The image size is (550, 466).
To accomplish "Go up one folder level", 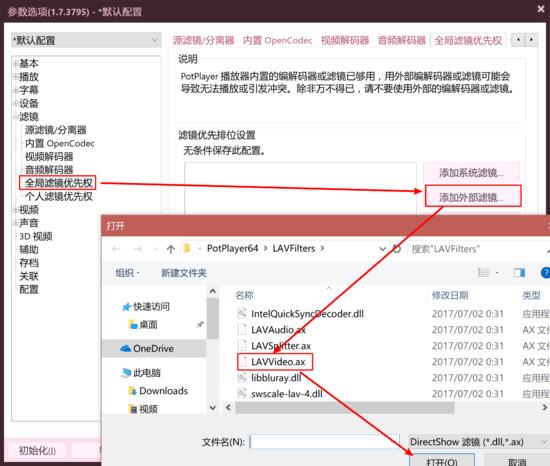I will pyautogui.click(x=171, y=249).
